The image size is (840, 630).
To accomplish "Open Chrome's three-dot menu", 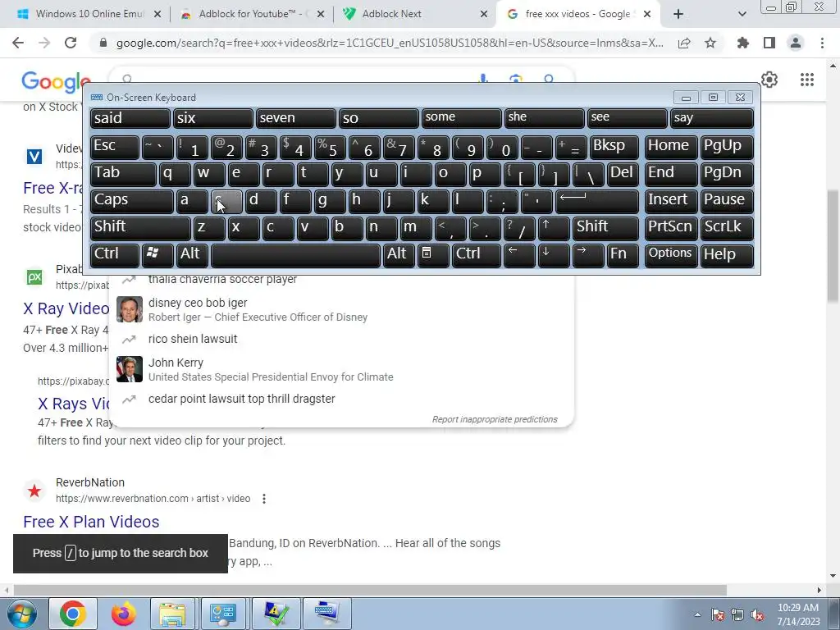I will coord(822,43).
